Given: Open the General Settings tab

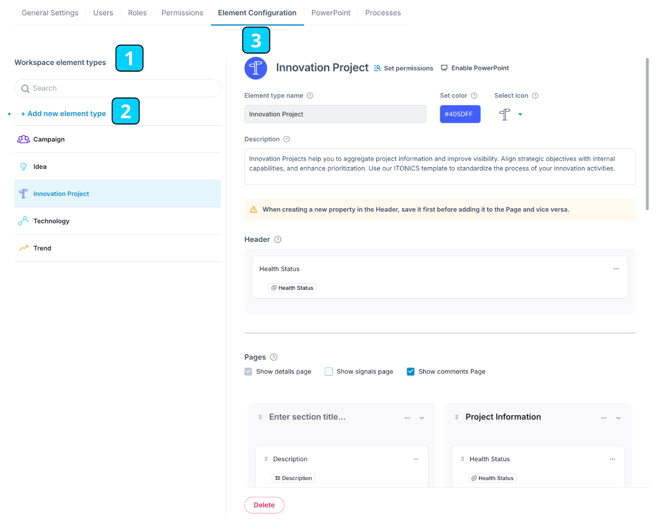Looking at the screenshot, I should point(50,13).
